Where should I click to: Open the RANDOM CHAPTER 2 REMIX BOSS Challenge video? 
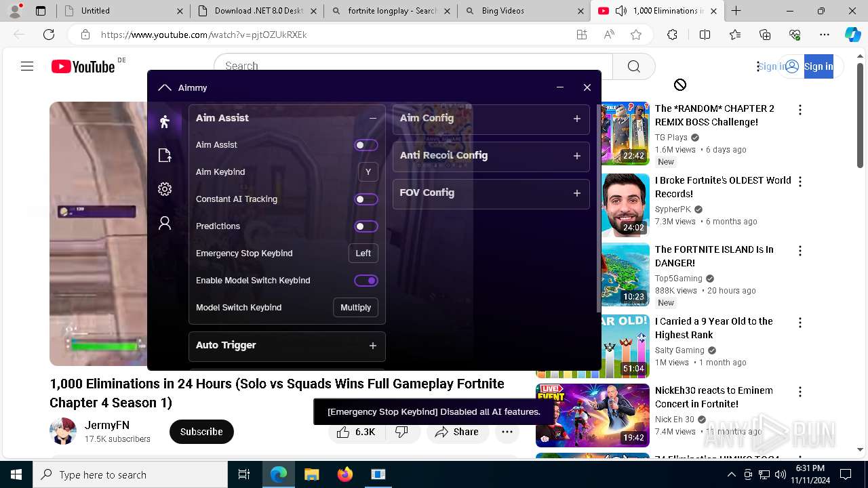coord(715,115)
